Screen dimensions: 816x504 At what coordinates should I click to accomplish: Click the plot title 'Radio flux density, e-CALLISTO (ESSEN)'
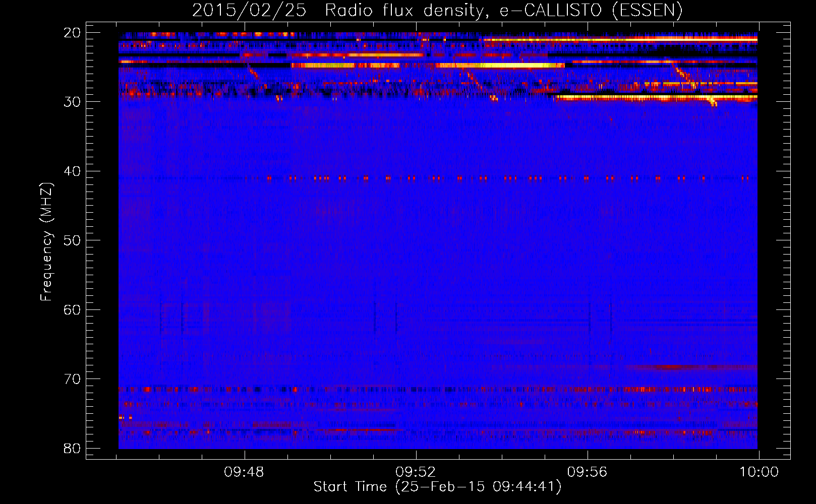click(503, 11)
